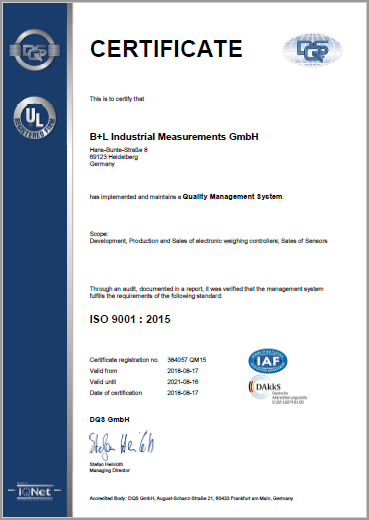Click the DQS GmbH label above signature
369x520 pixels.
pyautogui.click(x=109, y=420)
